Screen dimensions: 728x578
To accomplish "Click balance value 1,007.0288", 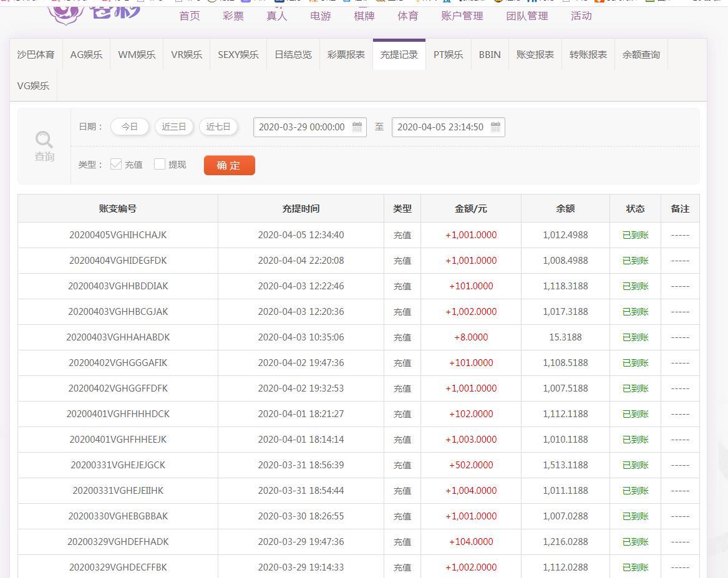I will [x=566, y=516].
